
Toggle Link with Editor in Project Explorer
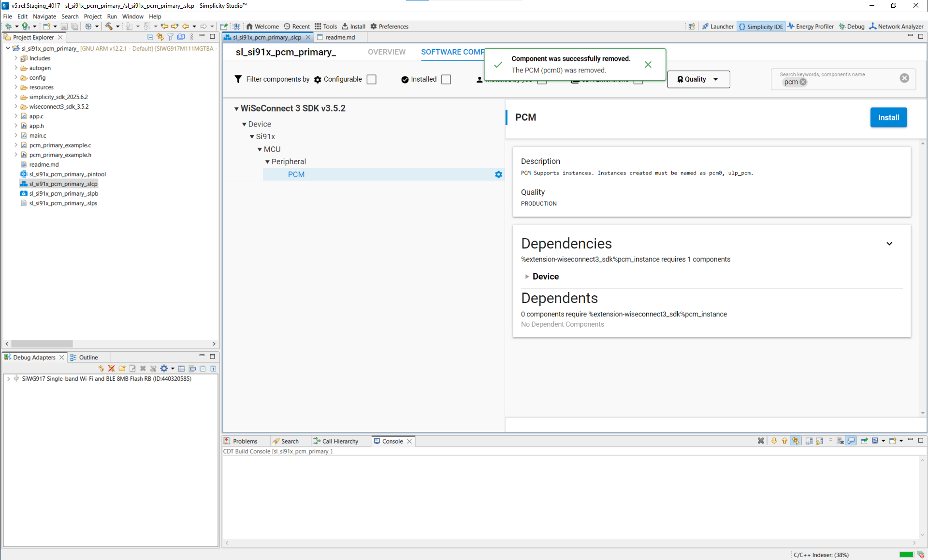point(160,37)
